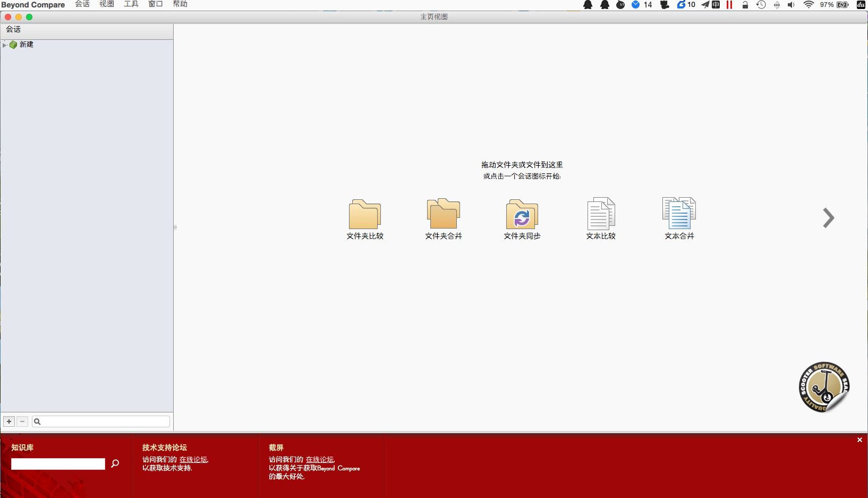Select the 新建 session tree item
The width and height of the screenshot is (868, 498).
coord(27,45)
